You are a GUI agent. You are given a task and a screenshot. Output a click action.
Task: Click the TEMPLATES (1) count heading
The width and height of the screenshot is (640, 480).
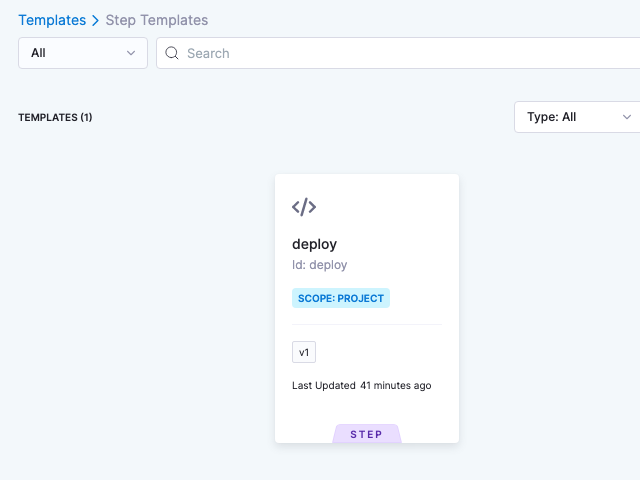(x=55, y=117)
